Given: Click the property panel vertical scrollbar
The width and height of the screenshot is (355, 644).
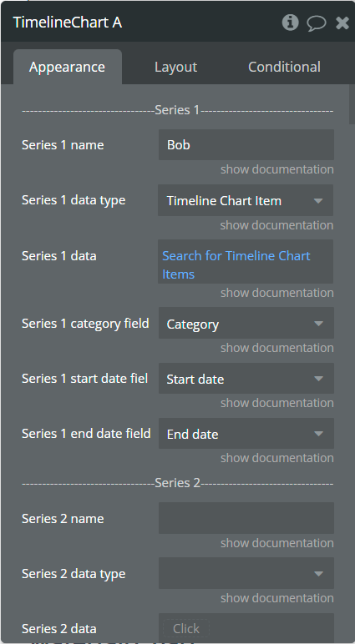Looking at the screenshot, I should click(352, 105).
